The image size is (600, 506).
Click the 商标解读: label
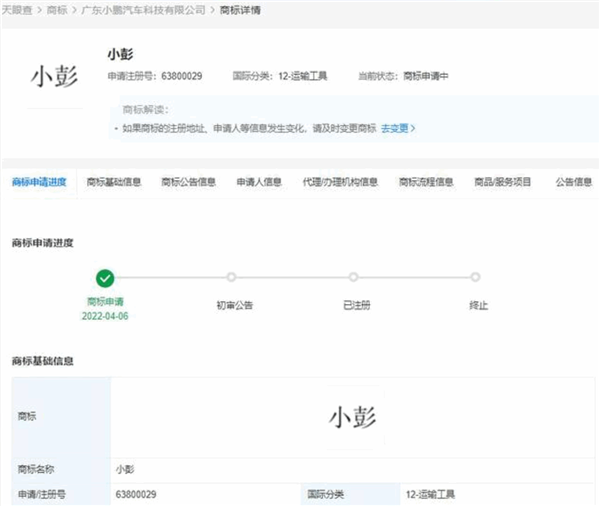coord(145,110)
